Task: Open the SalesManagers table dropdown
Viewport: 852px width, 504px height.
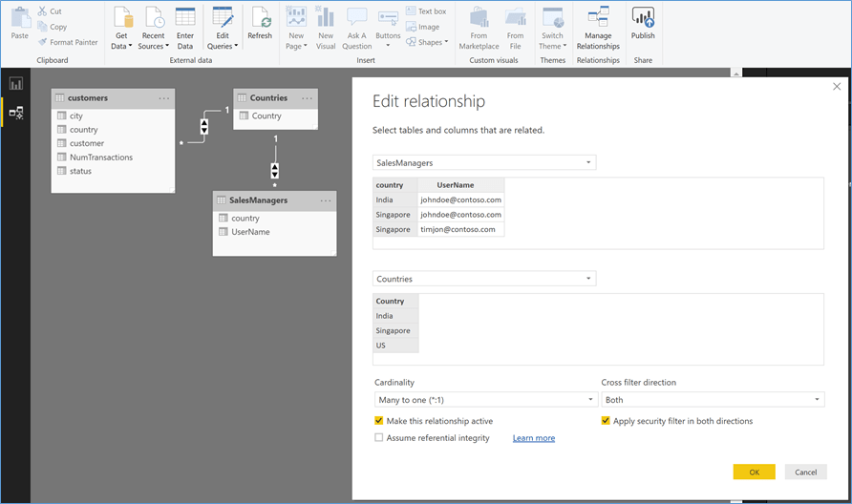Action: 484,163
